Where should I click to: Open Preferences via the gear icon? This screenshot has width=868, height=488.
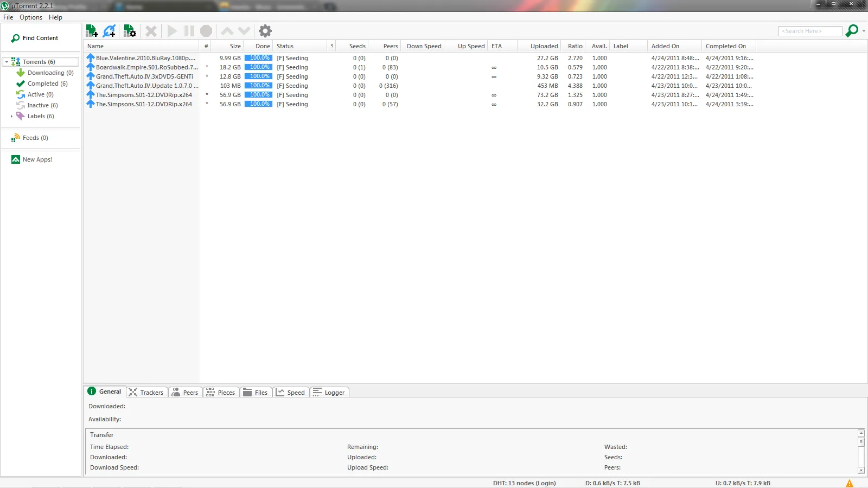coord(265,31)
